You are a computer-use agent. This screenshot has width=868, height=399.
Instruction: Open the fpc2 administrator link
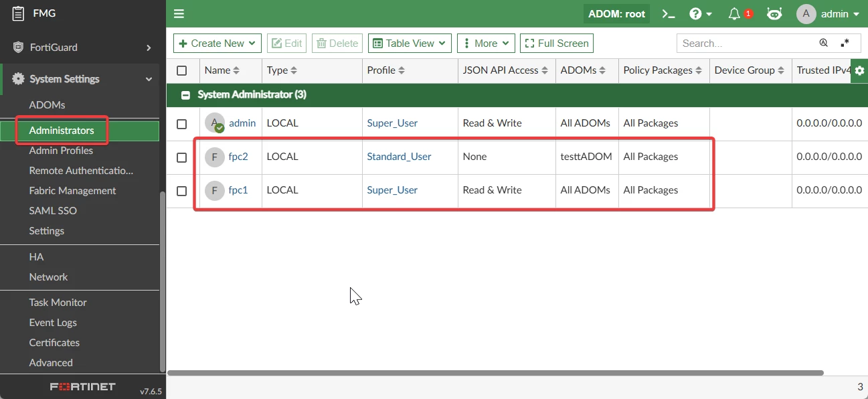point(238,157)
